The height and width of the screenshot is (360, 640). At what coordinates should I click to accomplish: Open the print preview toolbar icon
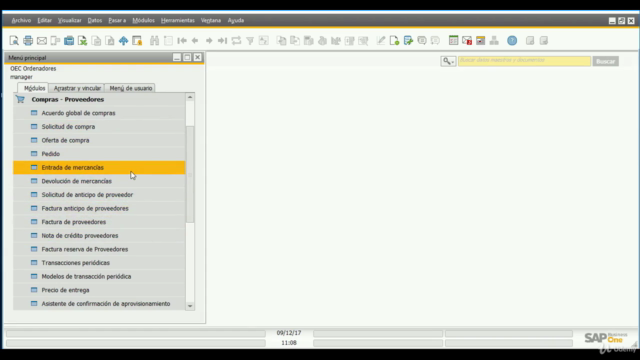(x=14, y=40)
